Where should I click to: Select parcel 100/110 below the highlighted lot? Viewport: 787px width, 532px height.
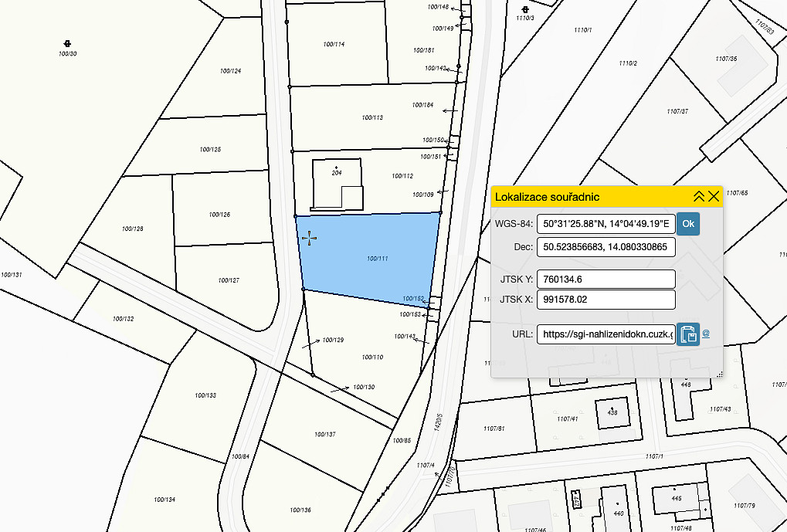(372, 357)
